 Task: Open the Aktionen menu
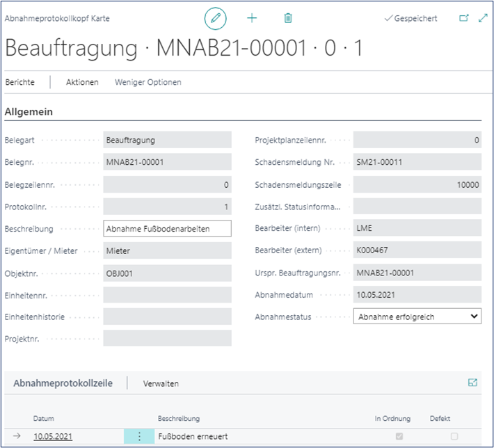[82, 82]
